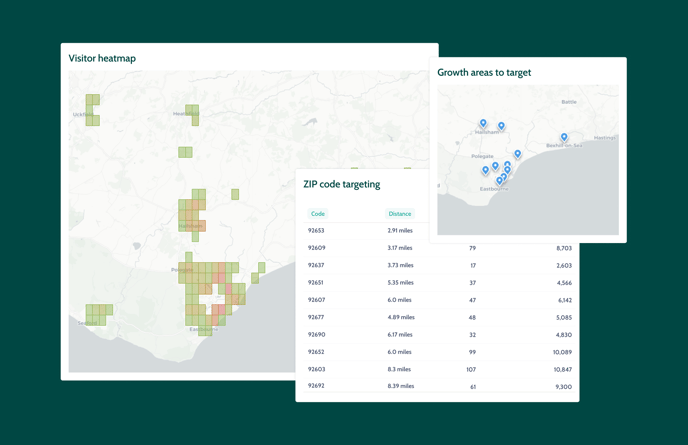This screenshot has width=688, height=445.
Task: Select ZIP code 92652
Action: click(x=316, y=352)
